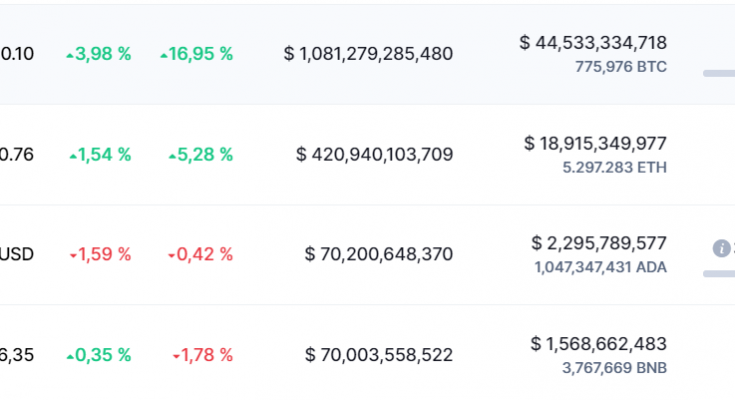Click the red down arrow beside 1,59 %
This screenshot has width=735, height=400.
[x=73, y=256]
